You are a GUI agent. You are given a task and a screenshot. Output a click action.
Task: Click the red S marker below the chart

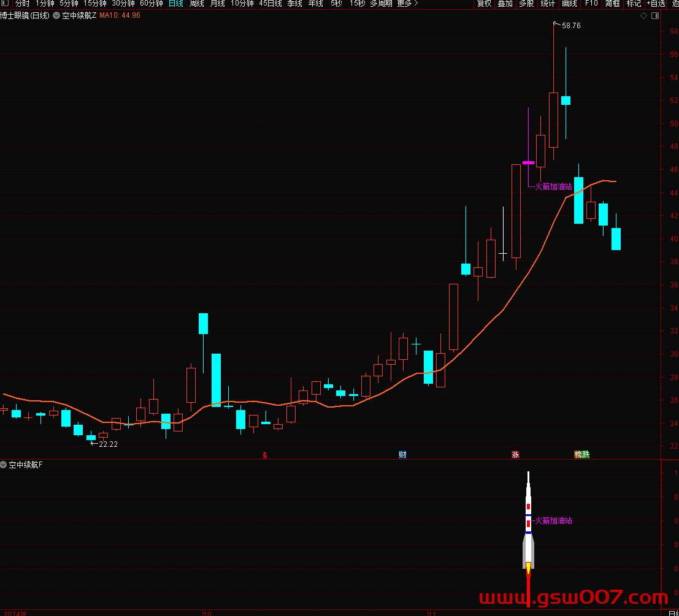pos(264,455)
